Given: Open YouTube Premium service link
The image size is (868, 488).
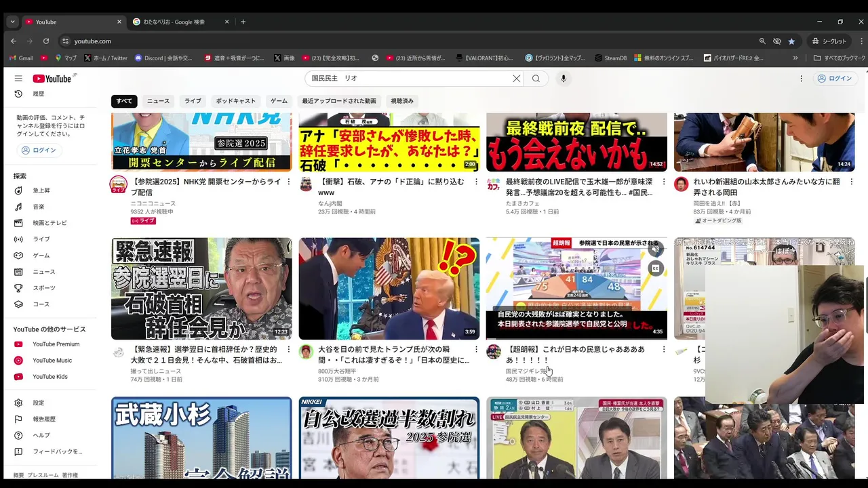Looking at the screenshot, I should pyautogui.click(x=56, y=344).
